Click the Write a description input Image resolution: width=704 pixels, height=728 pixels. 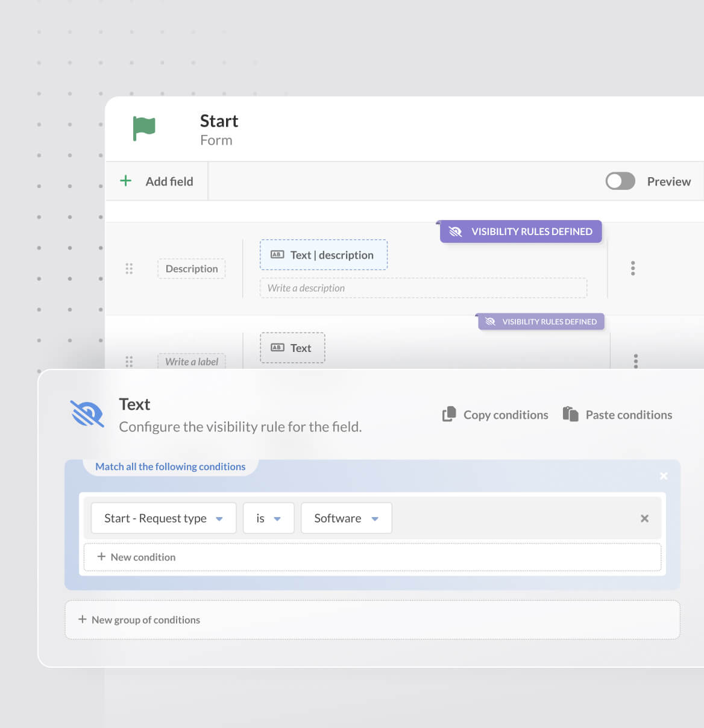click(423, 288)
